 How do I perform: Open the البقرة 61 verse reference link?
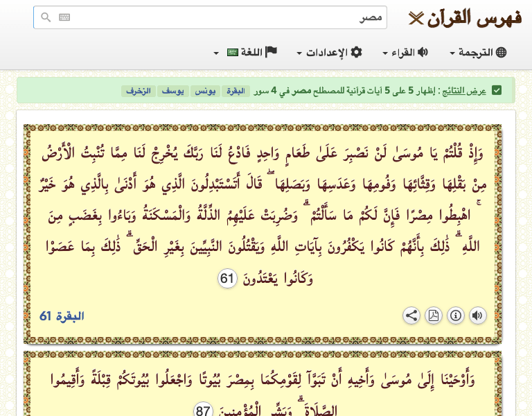(62, 316)
